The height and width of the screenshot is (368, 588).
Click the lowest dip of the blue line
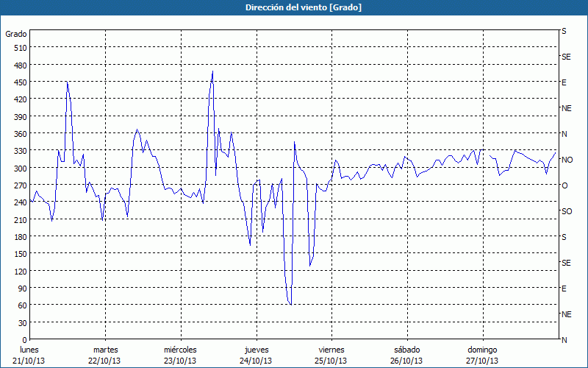[x=291, y=305]
